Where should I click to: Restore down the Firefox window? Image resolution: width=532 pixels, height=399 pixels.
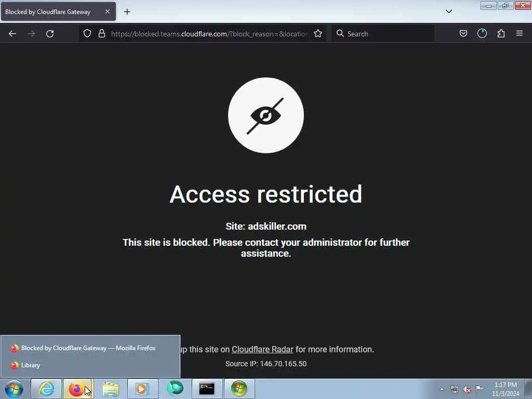(505, 5)
